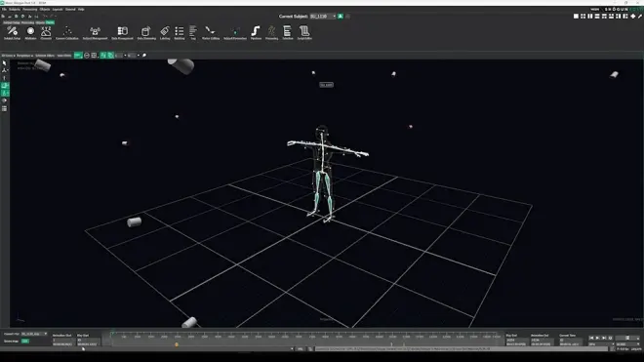Open the Camera Calibration panel
Viewport: 644px width, 362px height.
(67, 33)
